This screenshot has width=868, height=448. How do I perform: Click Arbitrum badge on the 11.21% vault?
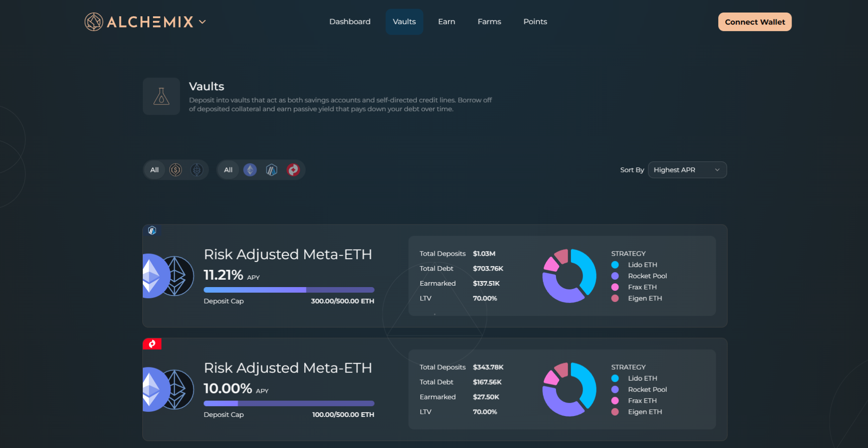[x=152, y=230]
